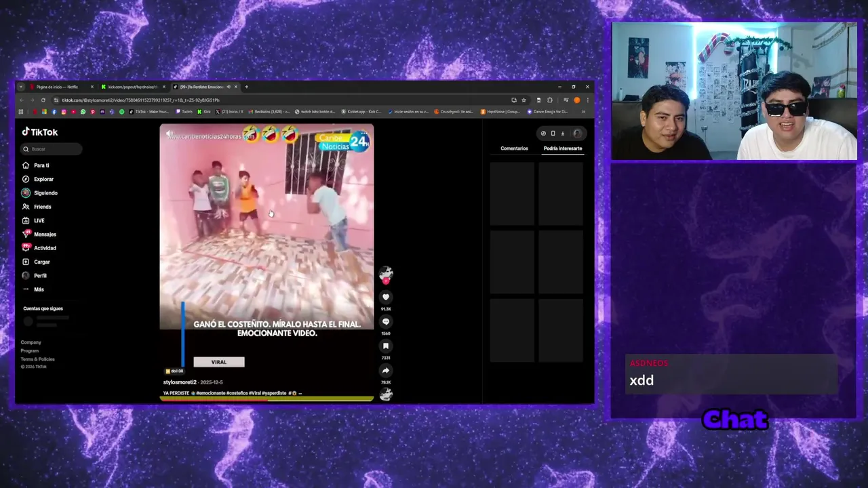
Task: Open a new browser tab
Action: (246, 87)
